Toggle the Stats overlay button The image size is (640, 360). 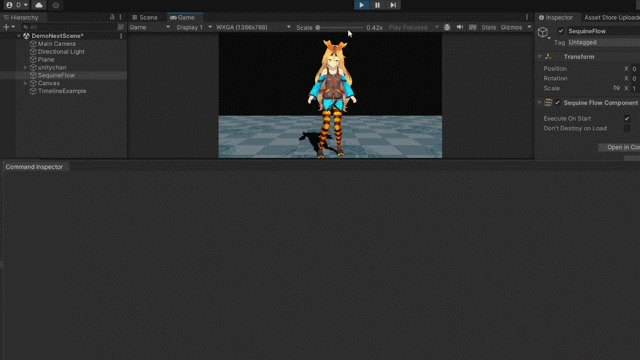coord(488,27)
